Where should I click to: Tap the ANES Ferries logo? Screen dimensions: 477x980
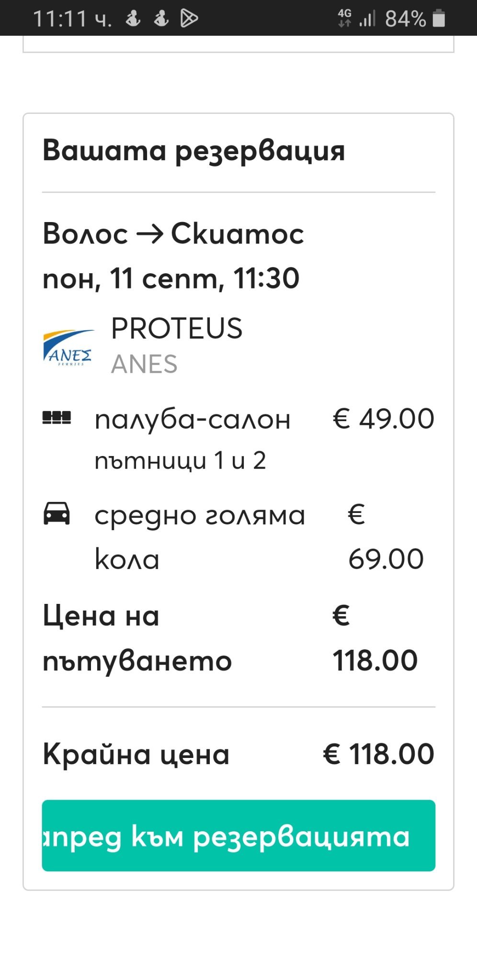click(x=68, y=347)
